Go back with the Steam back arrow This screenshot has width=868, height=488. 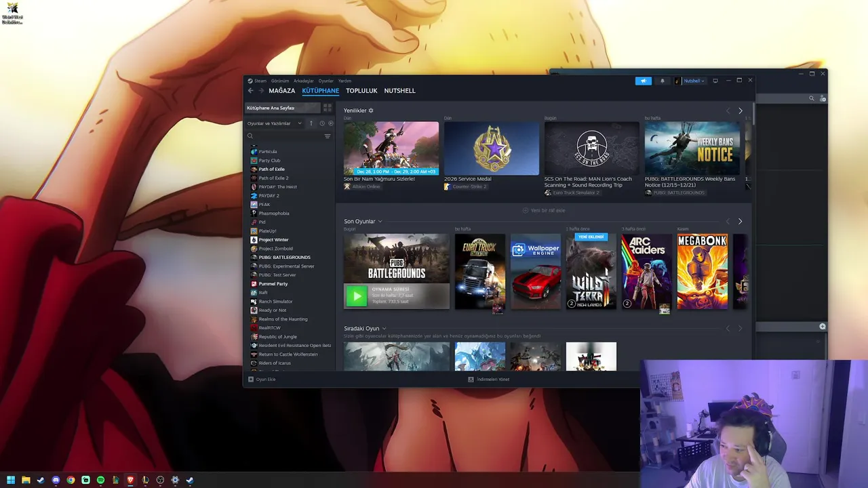(x=250, y=91)
